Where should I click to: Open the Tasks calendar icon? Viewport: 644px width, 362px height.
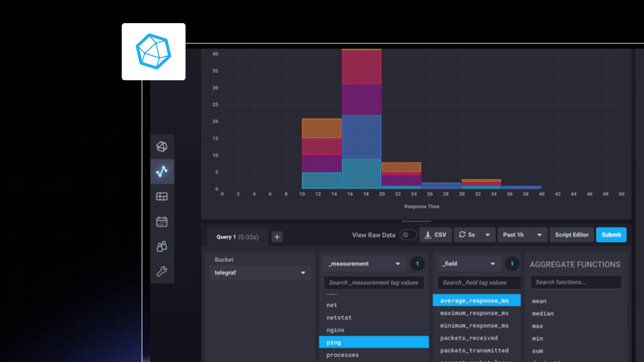(162, 222)
